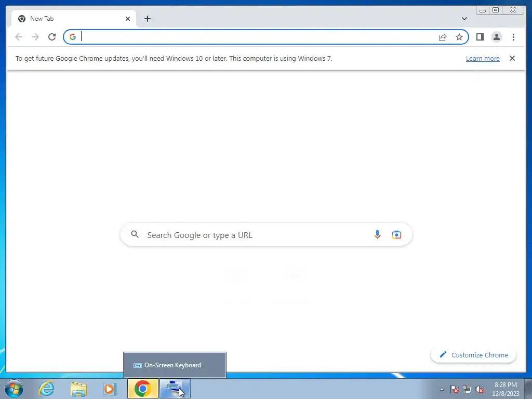Screen dimensions: 532x399
Task: Click the network status tray icon
Action: pos(467,389)
